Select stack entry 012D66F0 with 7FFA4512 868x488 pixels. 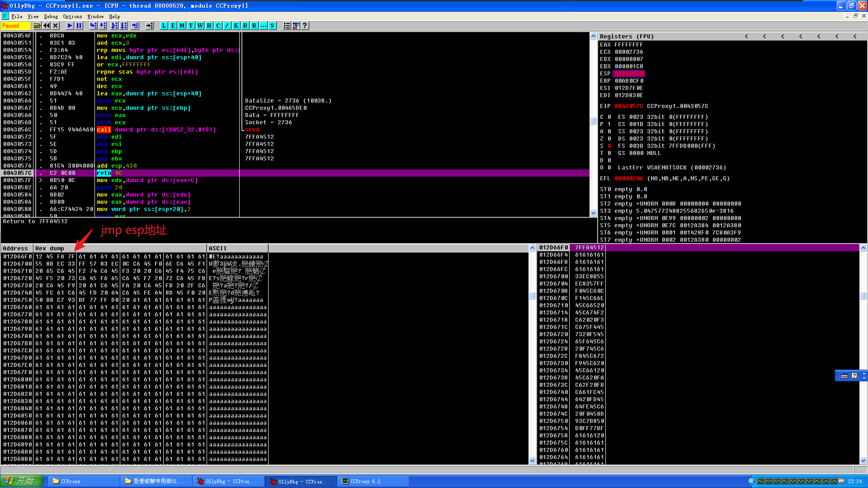[x=698, y=248]
